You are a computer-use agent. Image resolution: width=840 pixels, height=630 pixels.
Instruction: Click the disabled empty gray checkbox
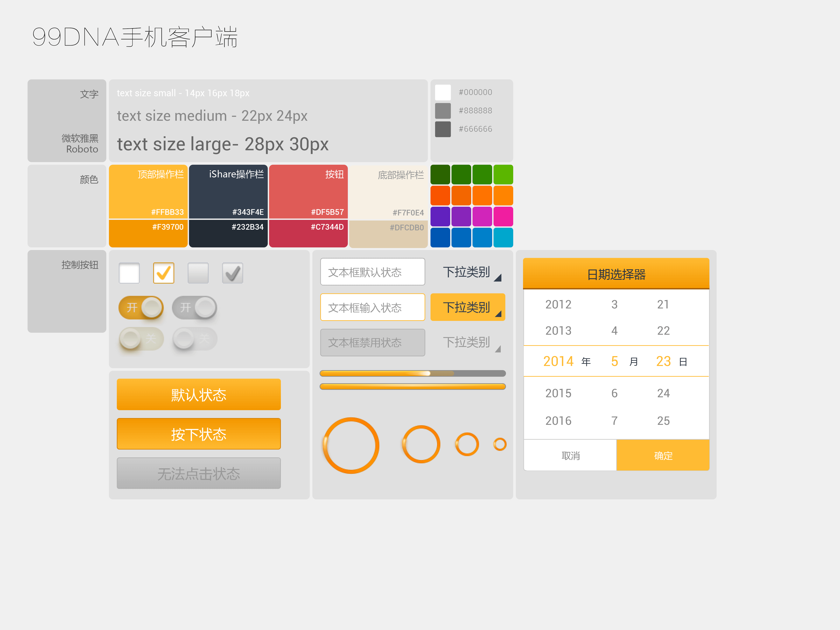coord(198,273)
